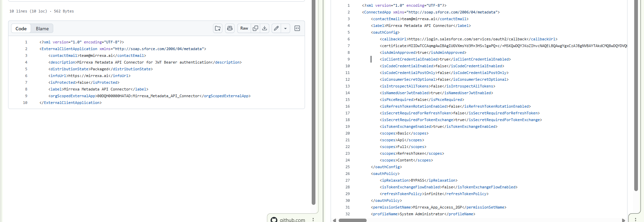Click the scopes RefreshToken line

[x=412, y=153]
